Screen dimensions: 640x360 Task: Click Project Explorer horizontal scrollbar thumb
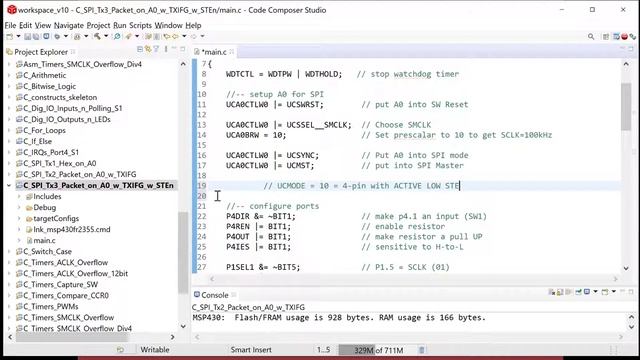(x=72, y=337)
